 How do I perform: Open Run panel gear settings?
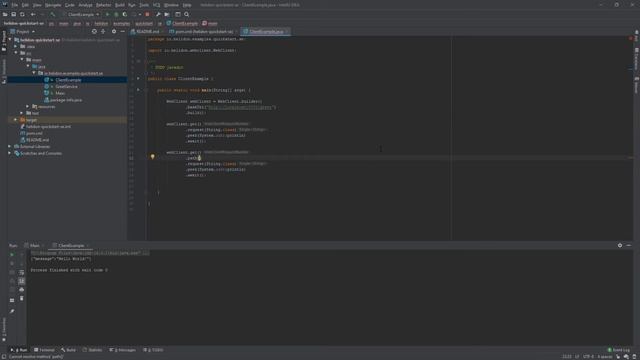[620, 245]
